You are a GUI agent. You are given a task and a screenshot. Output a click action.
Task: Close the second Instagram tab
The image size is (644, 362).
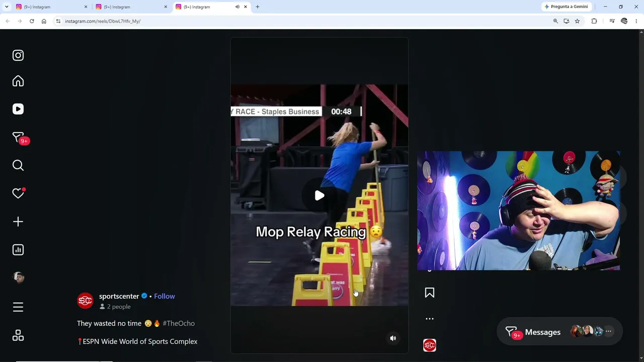coord(166,7)
